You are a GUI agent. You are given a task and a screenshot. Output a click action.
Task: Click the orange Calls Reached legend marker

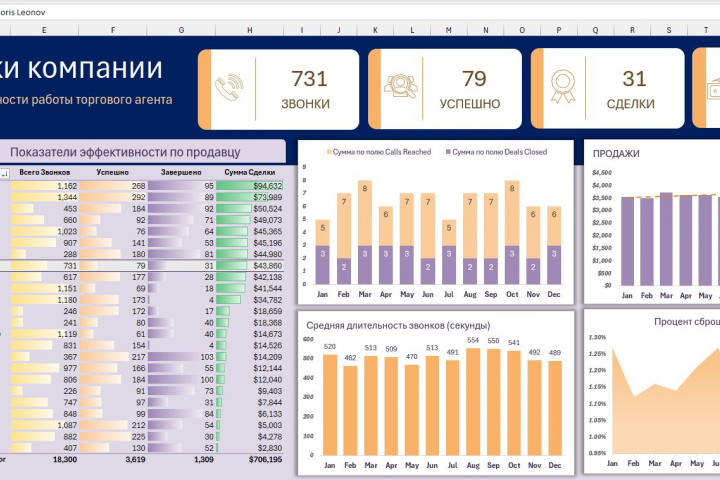pos(329,152)
